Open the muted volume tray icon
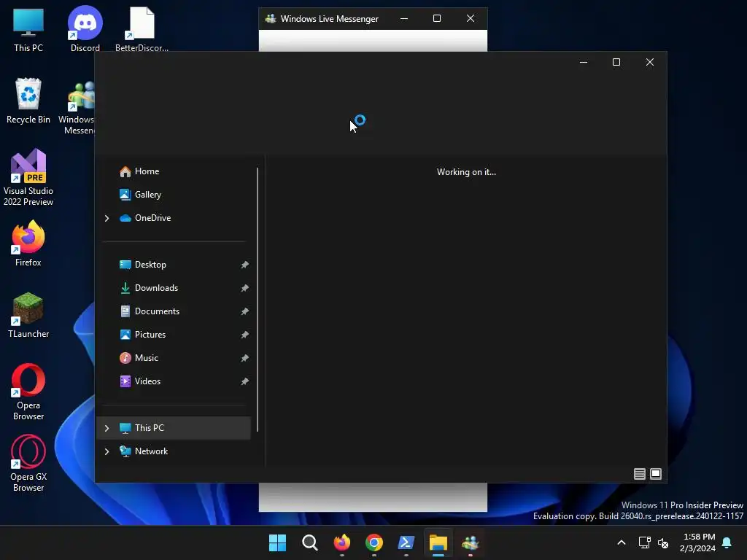The height and width of the screenshot is (560, 747). [663, 542]
